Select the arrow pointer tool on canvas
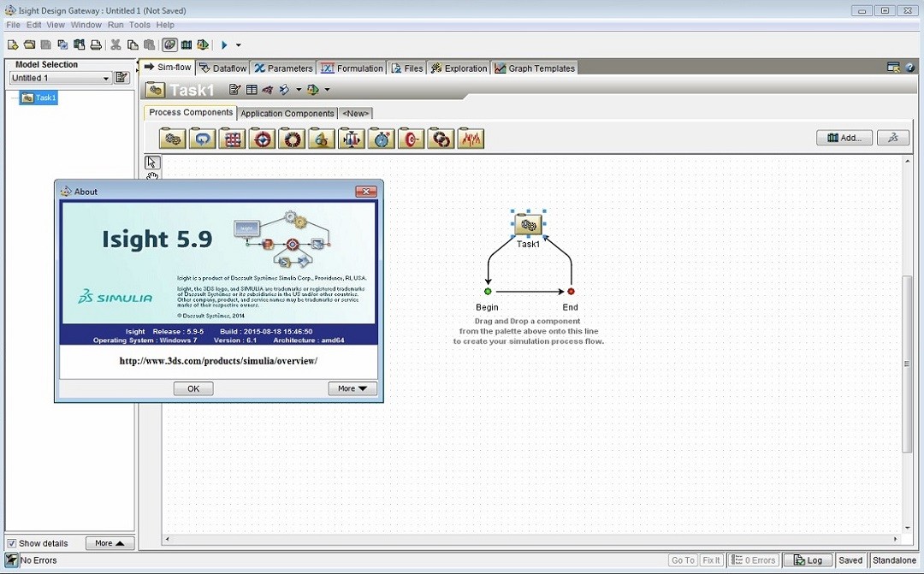This screenshot has width=924, height=574. 151,162
